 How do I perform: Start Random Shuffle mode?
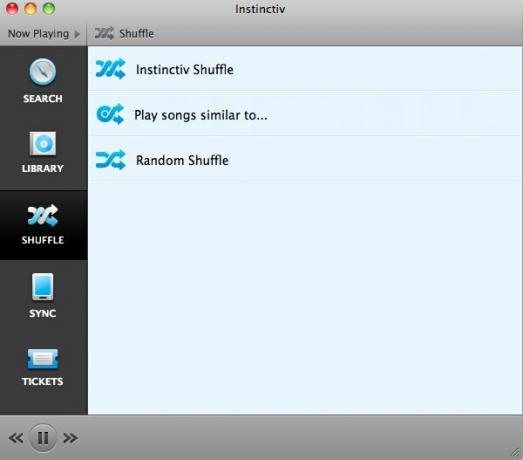(305, 160)
